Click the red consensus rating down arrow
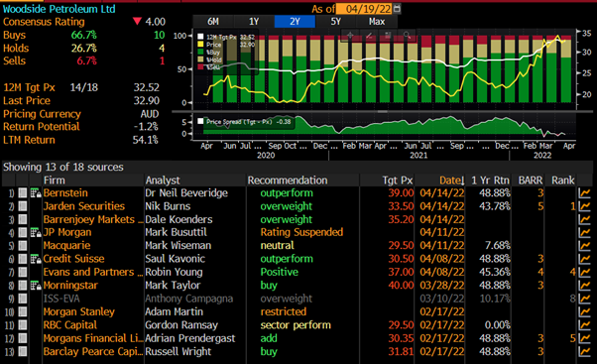Viewport: 597px width, 364px height. tap(137, 21)
